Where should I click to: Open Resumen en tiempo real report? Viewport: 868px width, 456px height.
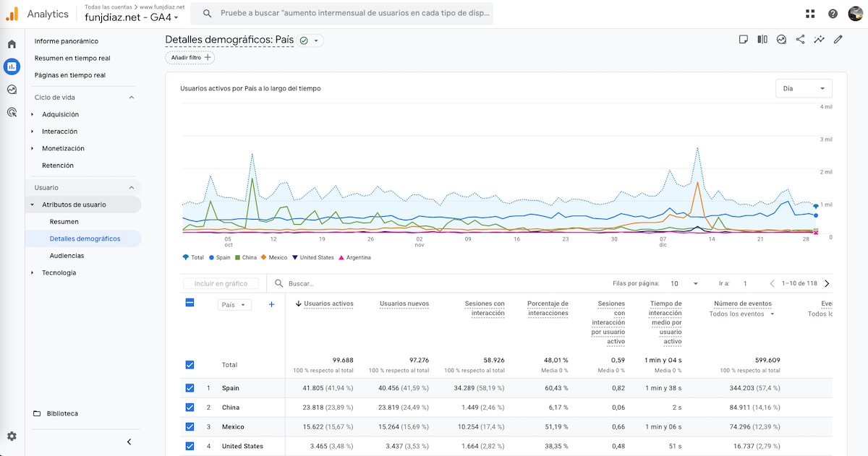coord(72,58)
